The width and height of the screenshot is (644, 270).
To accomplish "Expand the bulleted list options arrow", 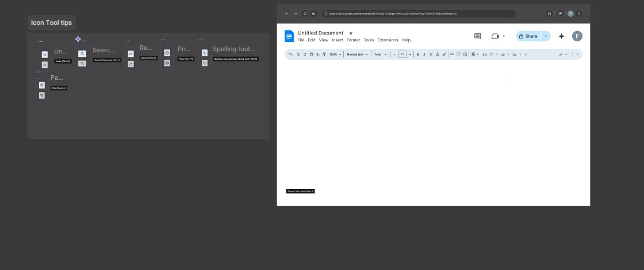I will point(508,54).
